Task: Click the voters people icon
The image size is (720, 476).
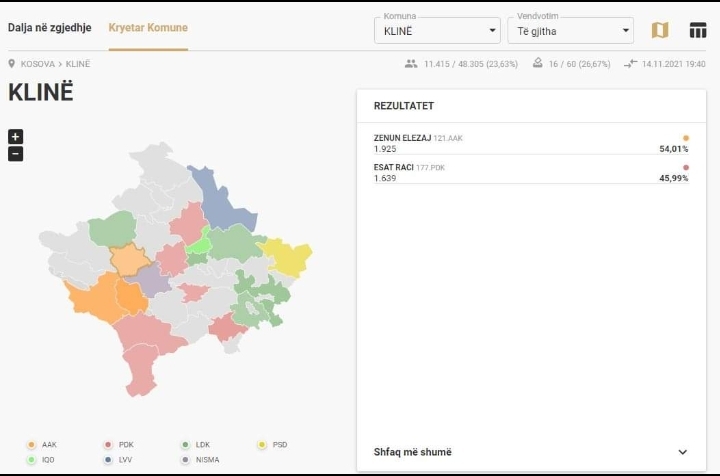Action: point(411,64)
